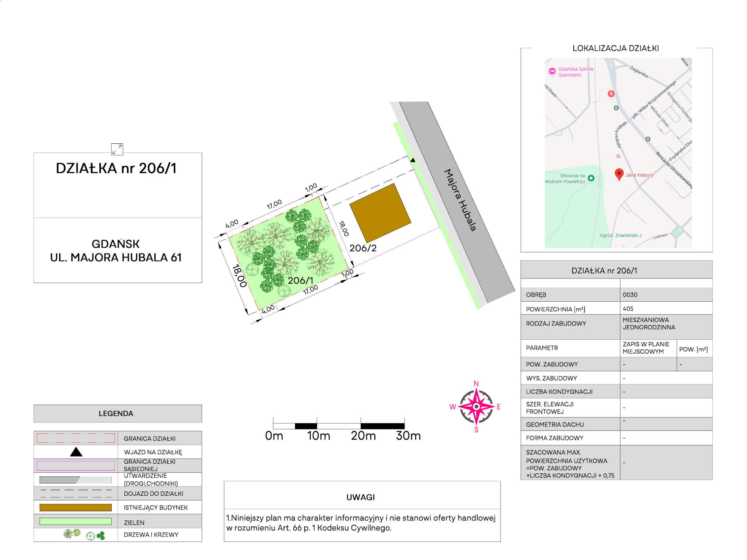This screenshot has width=747, height=560.
Task: Click the red Jana Kiepury map pin
Action: pos(619,174)
